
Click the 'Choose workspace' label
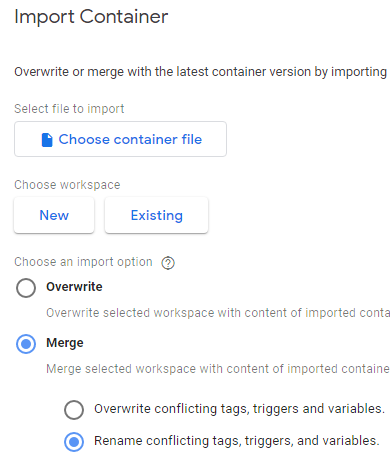click(x=67, y=185)
